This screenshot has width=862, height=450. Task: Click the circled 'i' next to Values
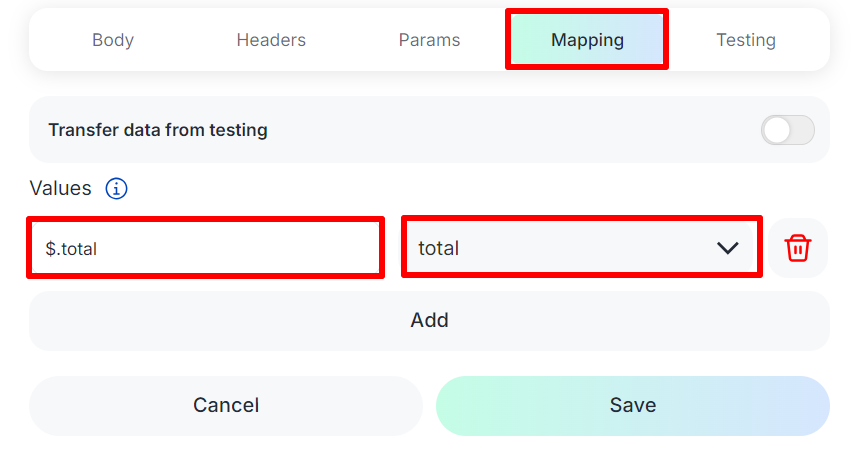pos(117,188)
